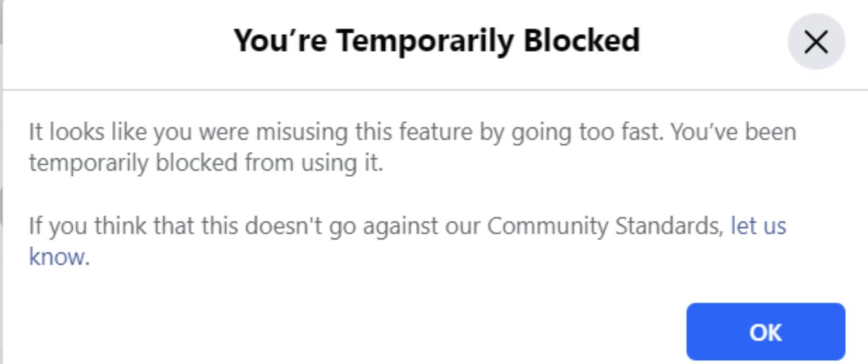Click the 'Community Standards' text
Viewport: 868px width, 364px height.
[605, 226]
